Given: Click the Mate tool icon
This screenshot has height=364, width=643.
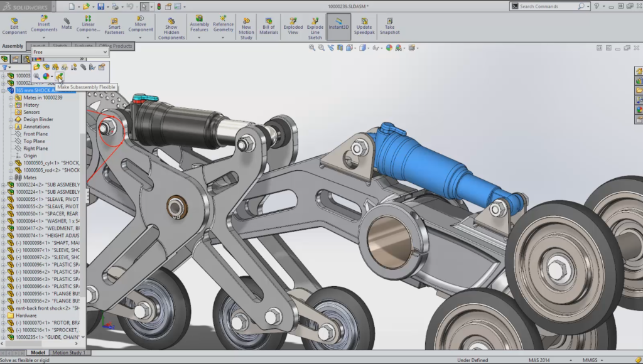Looking at the screenshot, I should click(x=67, y=23).
